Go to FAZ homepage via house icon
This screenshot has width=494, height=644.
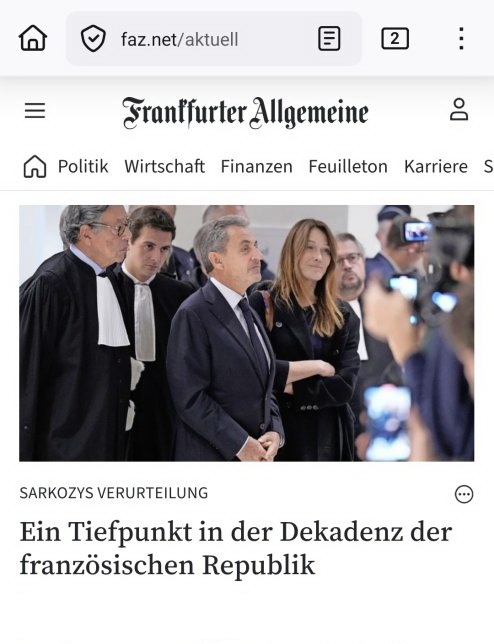[x=35, y=166]
